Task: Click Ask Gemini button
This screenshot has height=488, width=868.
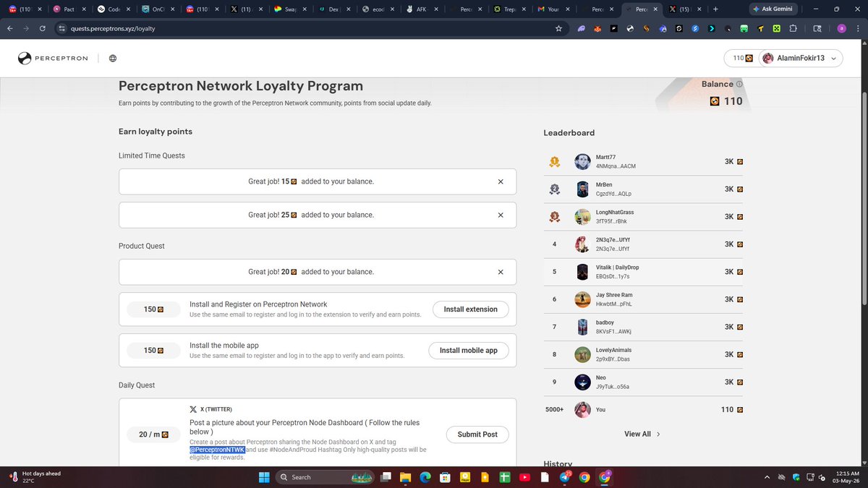Action: pyautogui.click(x=772, y=9)
